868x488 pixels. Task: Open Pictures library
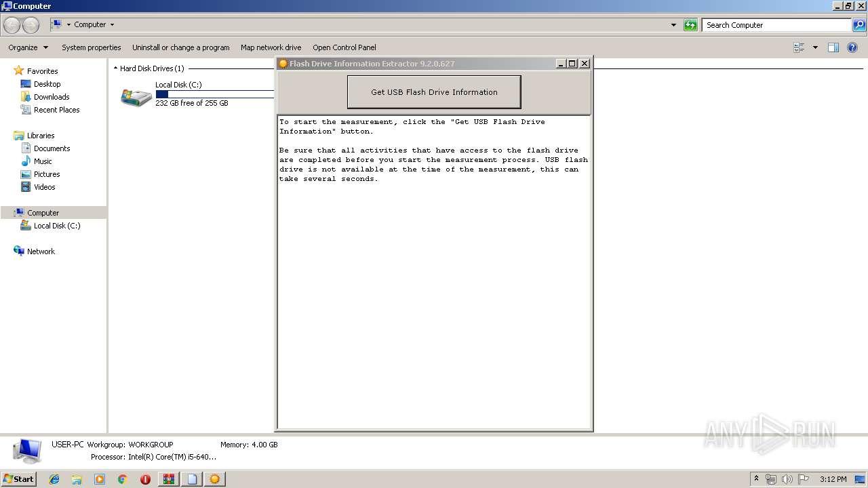click(x=47, y=174)
